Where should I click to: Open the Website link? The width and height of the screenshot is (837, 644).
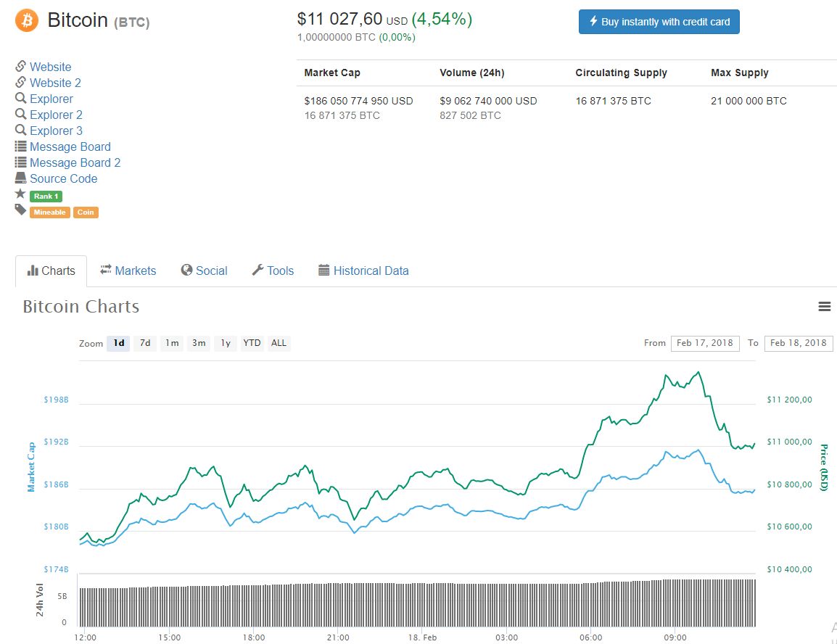click(51, 67)
